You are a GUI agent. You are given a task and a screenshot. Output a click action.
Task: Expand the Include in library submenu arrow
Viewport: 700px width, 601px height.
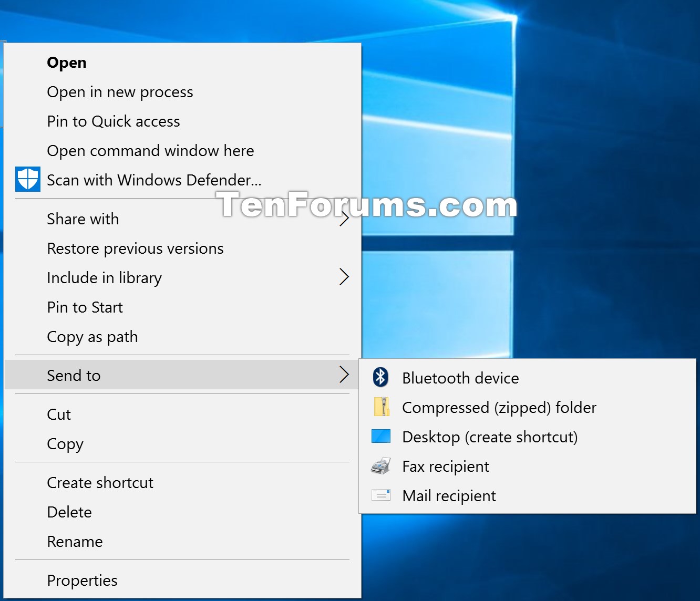pyautogui.click(x=344, y=277)
